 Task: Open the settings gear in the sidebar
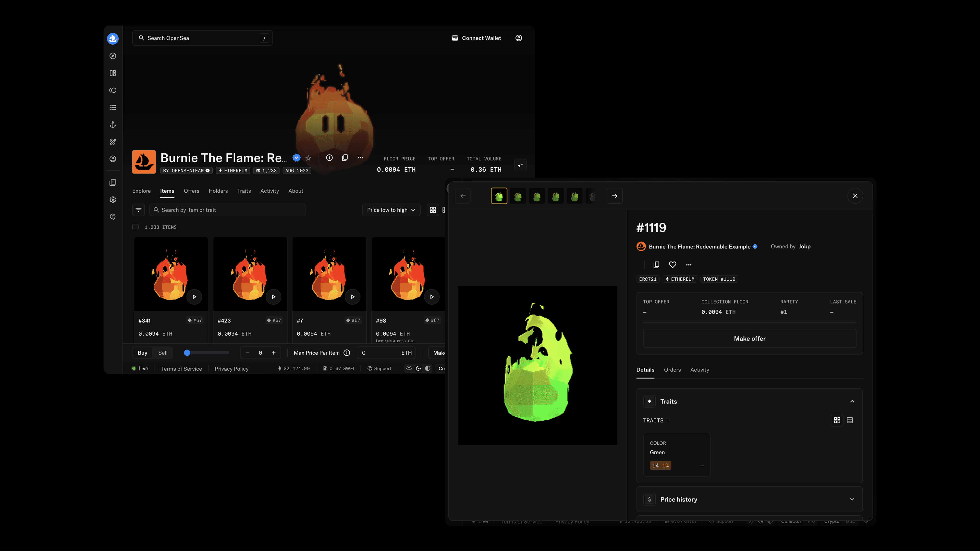[113, 200]
